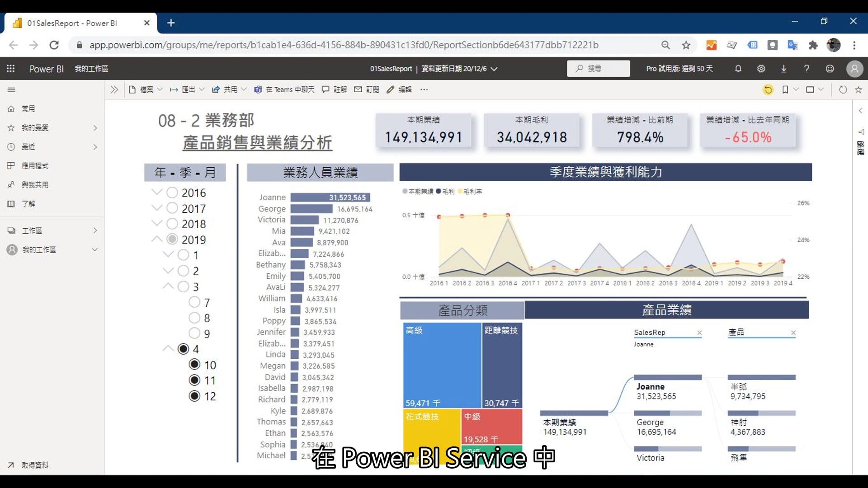Screen dimensions: 868x488
Task: Open the 檔案 file menu
Action: (146, 89)
